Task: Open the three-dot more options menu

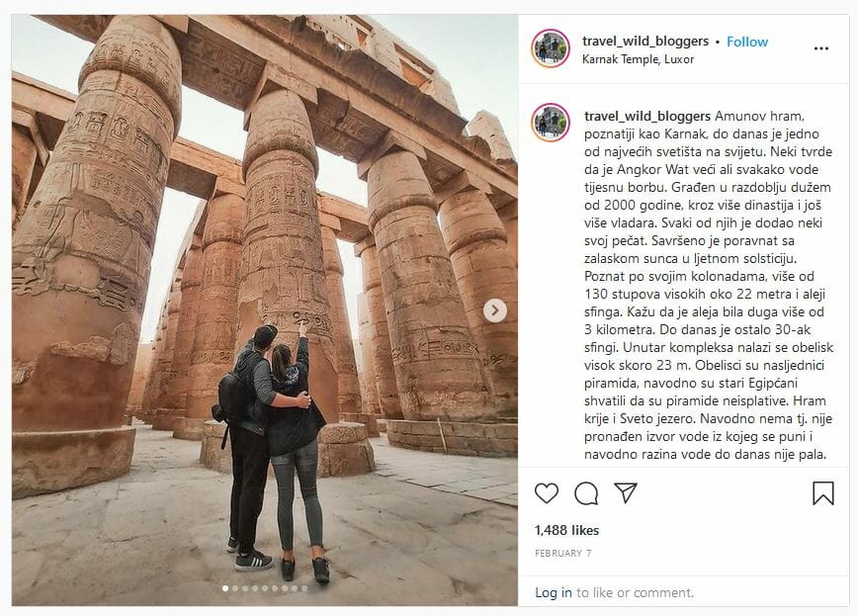Action: coord(820,48)
